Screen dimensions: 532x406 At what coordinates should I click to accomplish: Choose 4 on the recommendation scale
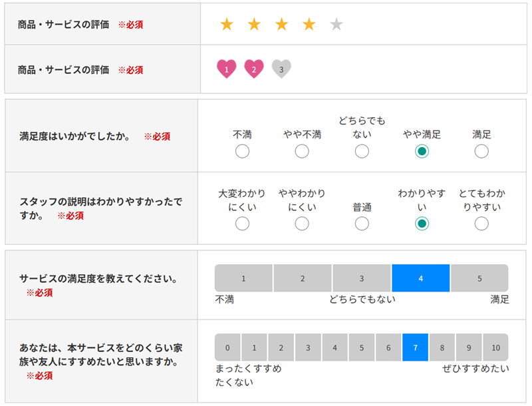point(335,347)
